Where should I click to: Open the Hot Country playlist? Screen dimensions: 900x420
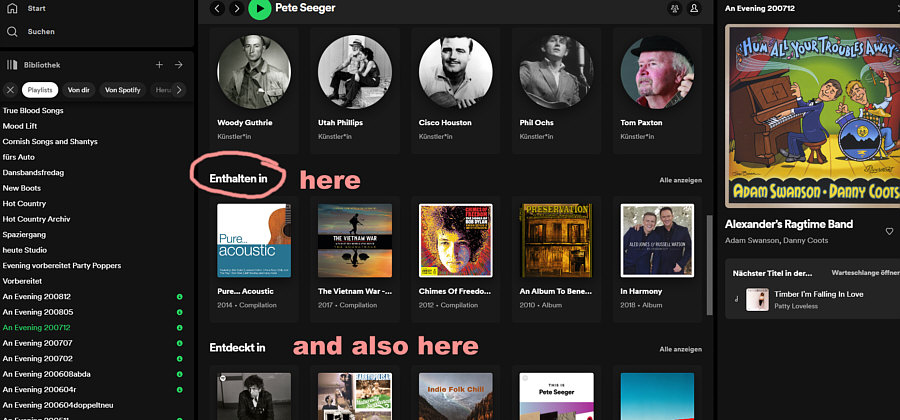pos(24,203)
